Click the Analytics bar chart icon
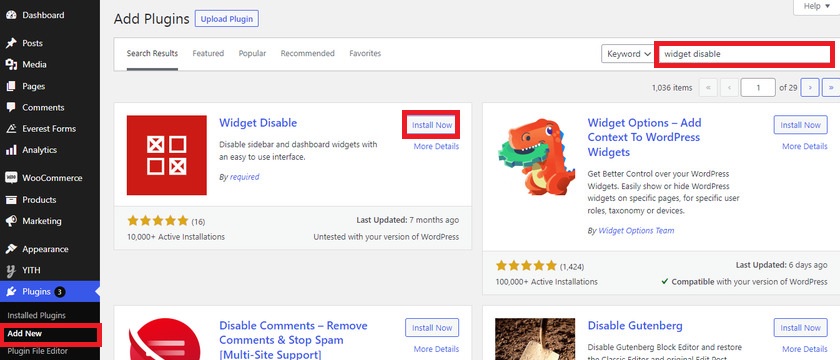 click(x=11, y=151)
